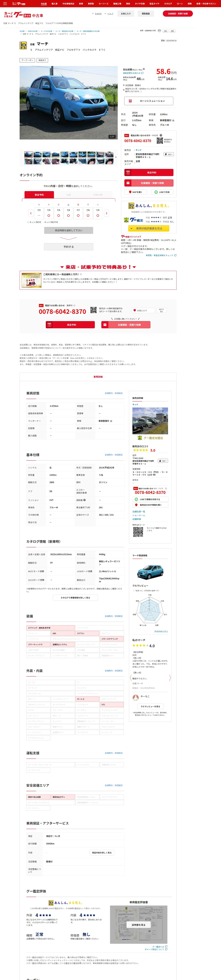Screen dimensions: 221x980
Task: Expand 車両状態評価書を見る yellow button
Action: point(149,228)
